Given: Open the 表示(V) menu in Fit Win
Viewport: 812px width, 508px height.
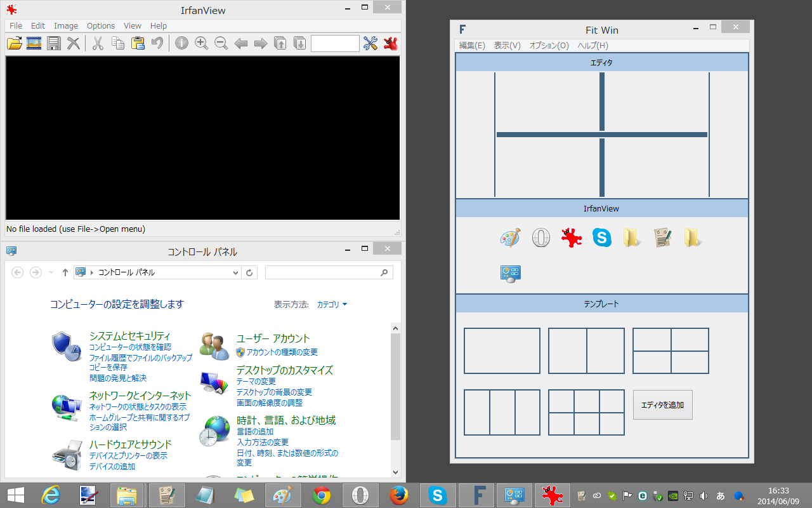Looking at the screenshot, I should click(x=507, y=46).
